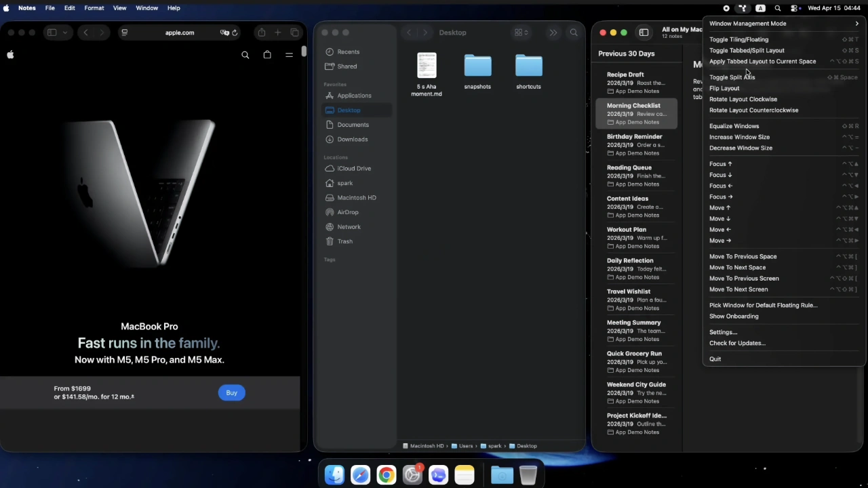Image resolution: width=868 pixels, height=488 pixels.
Task: Open the Weekend City Guide note
Action: click(637, 392)
